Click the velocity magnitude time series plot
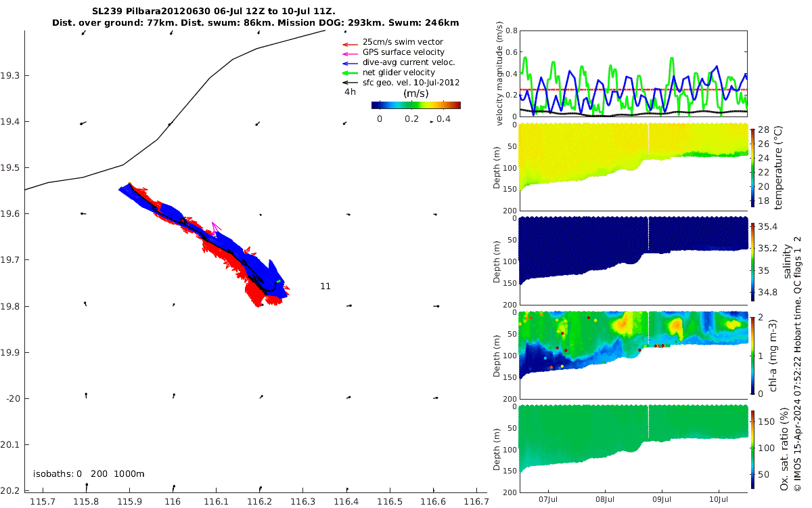The width and height of the screenshot is (812, 508). pyautogui.click(x=634, y=74)
